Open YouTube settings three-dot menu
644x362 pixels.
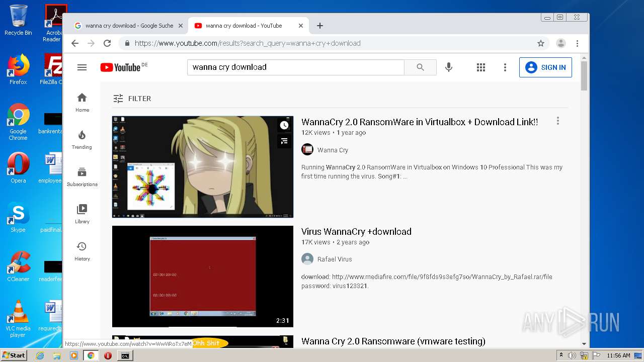[x=505, y=67]
